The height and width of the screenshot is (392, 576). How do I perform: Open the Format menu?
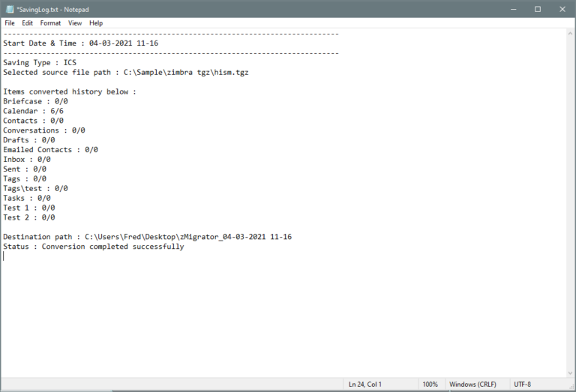[50, 23]
